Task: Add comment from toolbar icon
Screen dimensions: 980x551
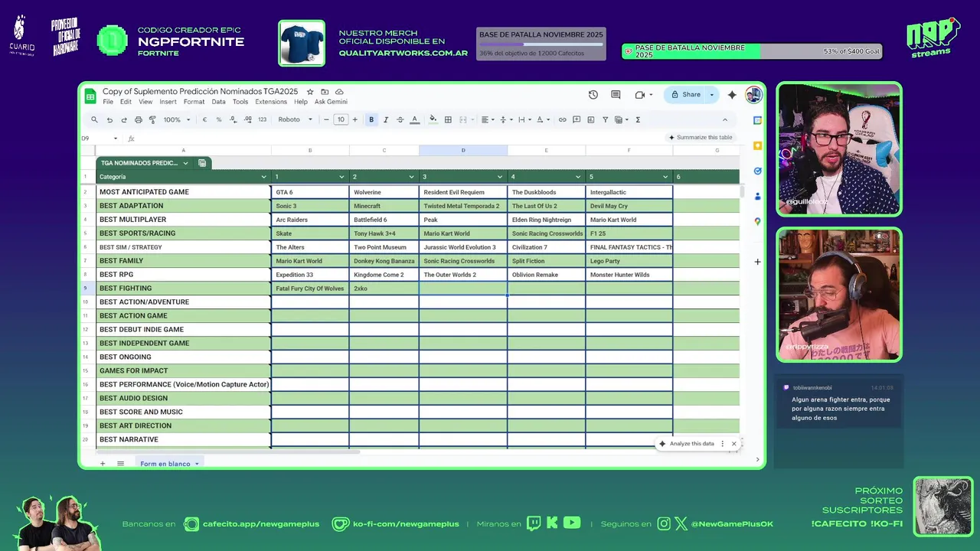Action: 577,119
